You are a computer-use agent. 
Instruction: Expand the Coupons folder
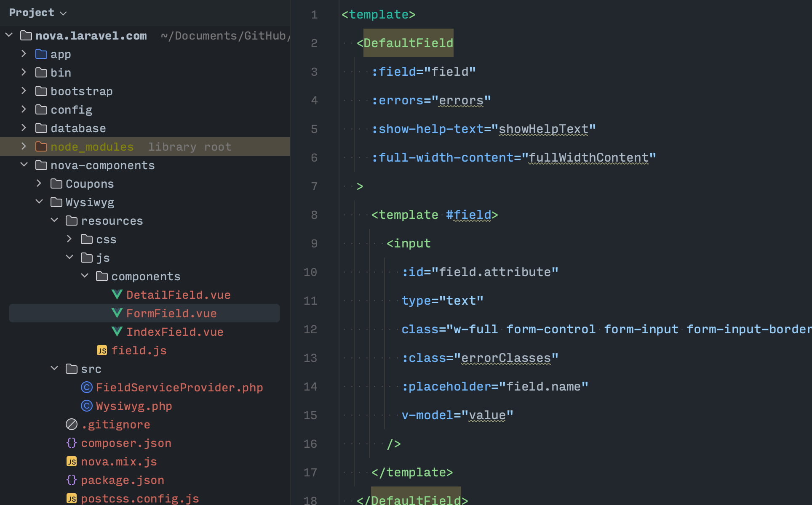coord(39,183)
